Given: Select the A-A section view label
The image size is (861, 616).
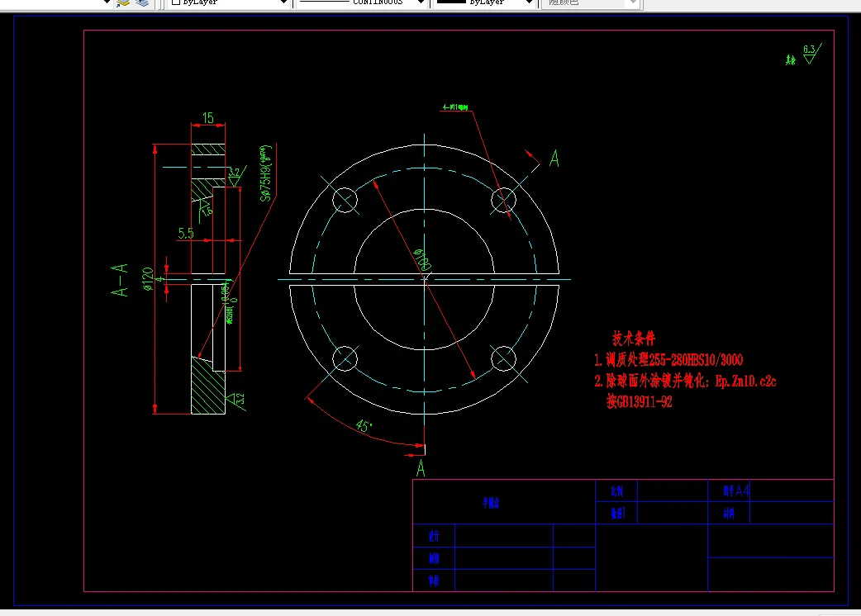Looking at the screenshot, I should point(119,280).
